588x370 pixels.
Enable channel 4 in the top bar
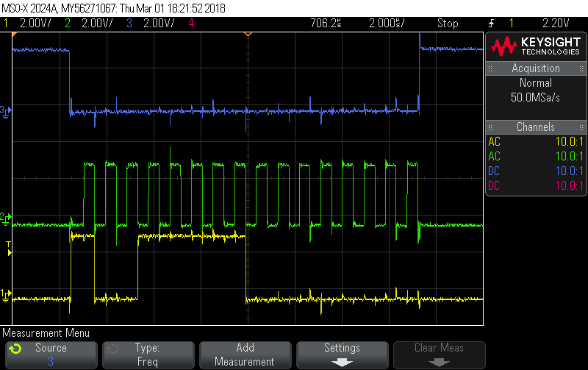click(x=191, y=24)
